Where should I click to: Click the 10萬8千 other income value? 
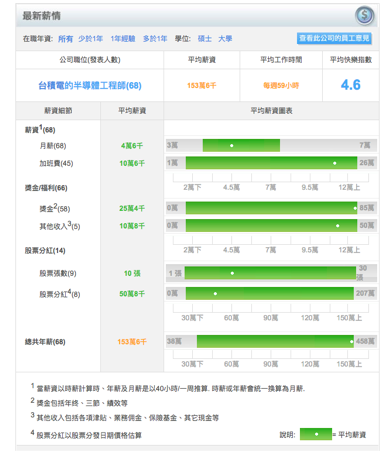[x=132, y=226]
